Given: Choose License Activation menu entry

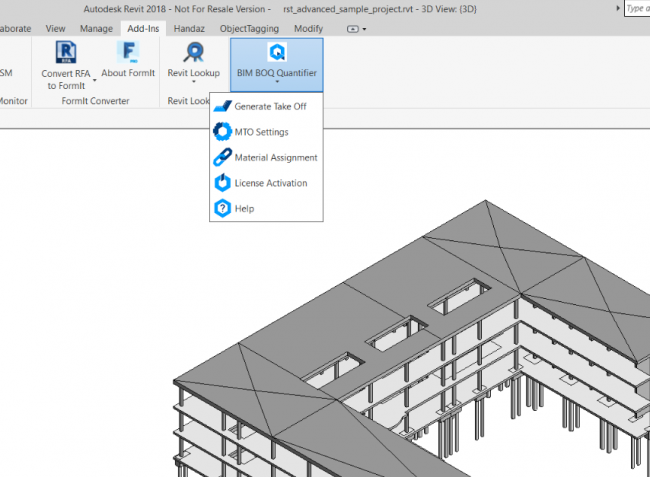Looking at the screenshot, I should 270,183.
